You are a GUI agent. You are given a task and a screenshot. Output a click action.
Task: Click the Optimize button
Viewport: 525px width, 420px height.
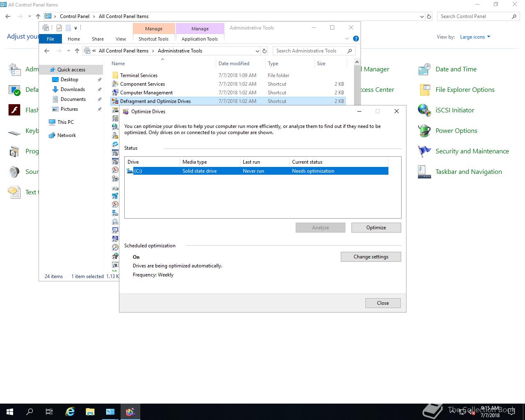[376, 228]
